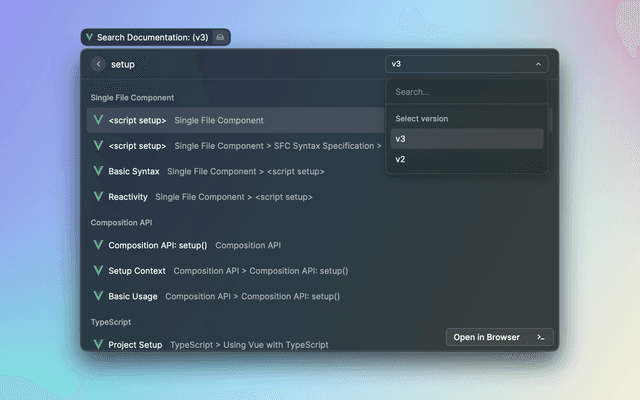
Task: Choose v3 in the version list
Action: coord(400,139)
